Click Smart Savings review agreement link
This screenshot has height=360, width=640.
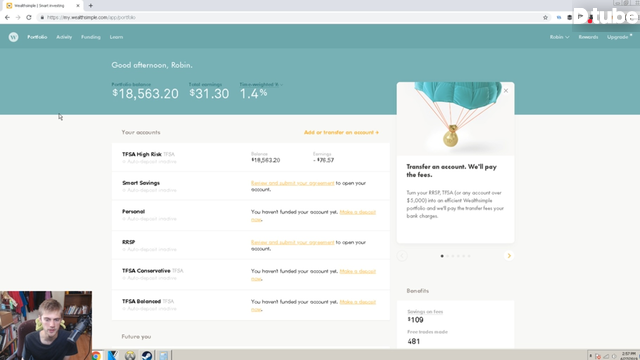[292, 183]
